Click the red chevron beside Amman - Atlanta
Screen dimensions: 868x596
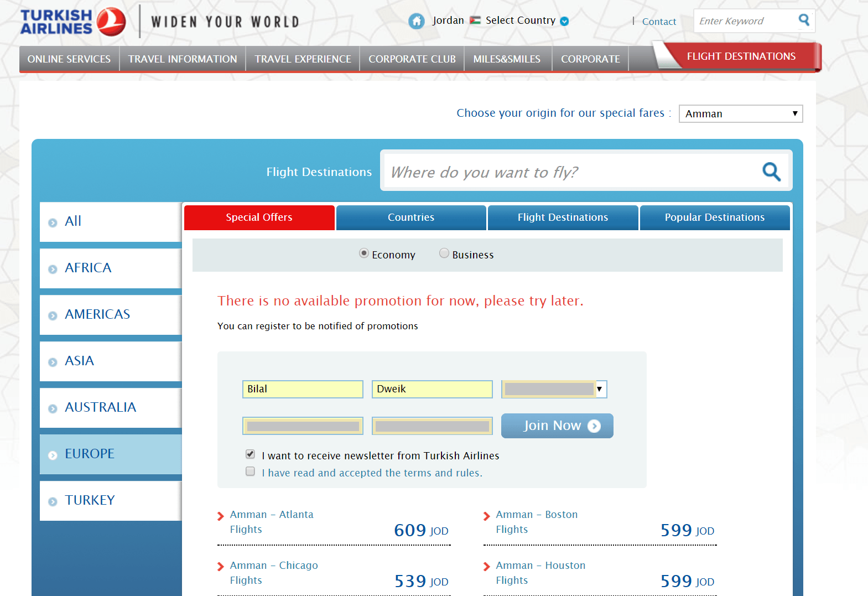pyautogui.click(x=221, y=516)
